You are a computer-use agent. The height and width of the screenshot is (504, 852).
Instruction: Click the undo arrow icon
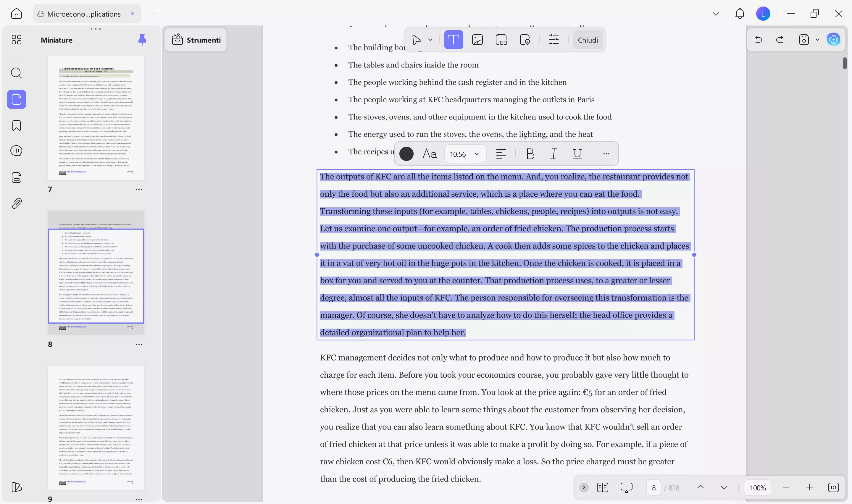point(758,40)
